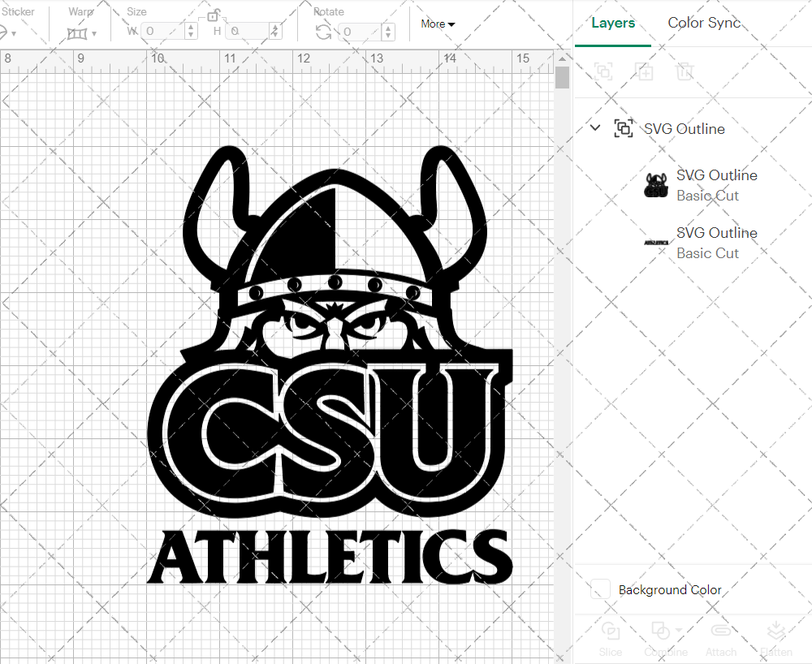The width and height of the screenshot is (812, 664).
Task: Open the More options dropdown
Action: [x=438, y=24]
